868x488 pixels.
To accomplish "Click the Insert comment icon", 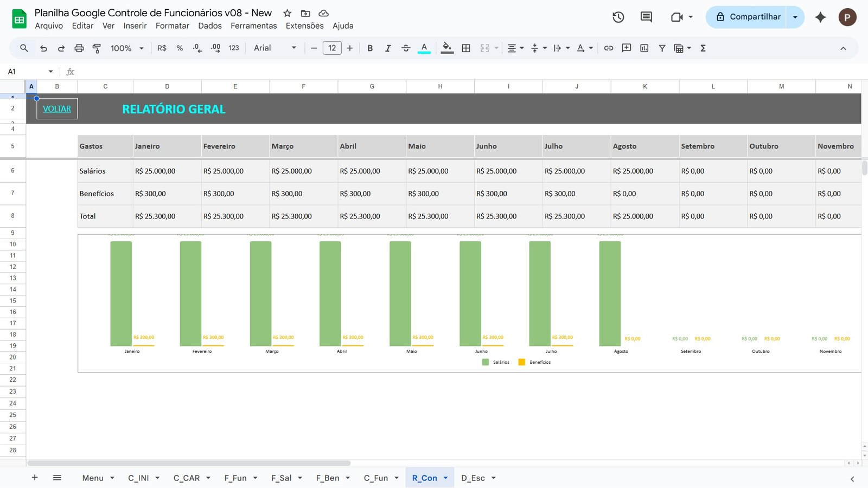I will (626, 48).
